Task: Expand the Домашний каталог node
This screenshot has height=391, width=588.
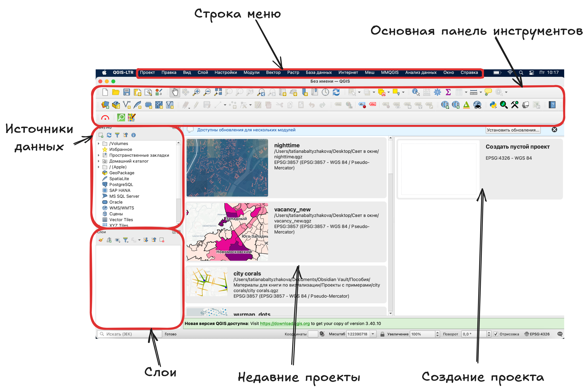Action: [99, 161]
